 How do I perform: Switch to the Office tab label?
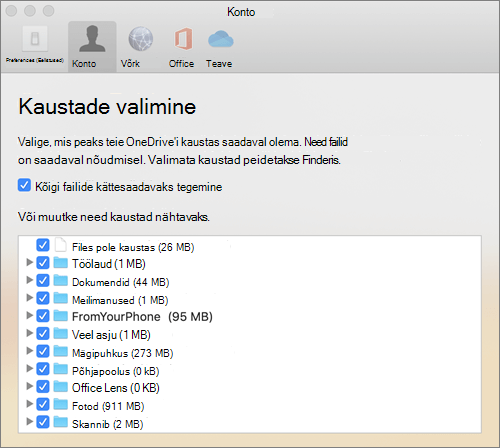[181, 63]
